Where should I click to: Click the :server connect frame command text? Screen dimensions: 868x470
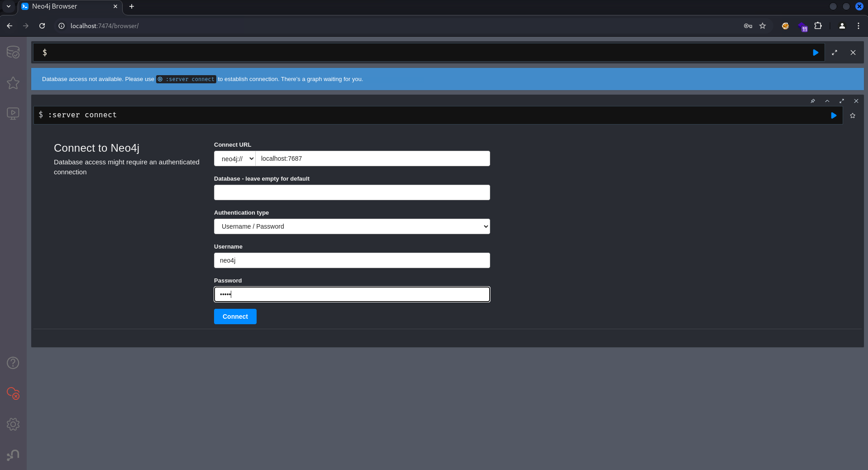[x=82, y=115]
